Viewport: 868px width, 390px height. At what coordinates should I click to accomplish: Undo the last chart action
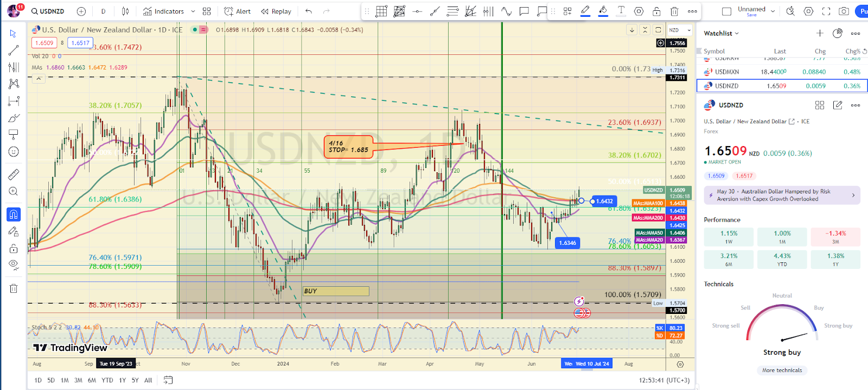tap(309, 11)
